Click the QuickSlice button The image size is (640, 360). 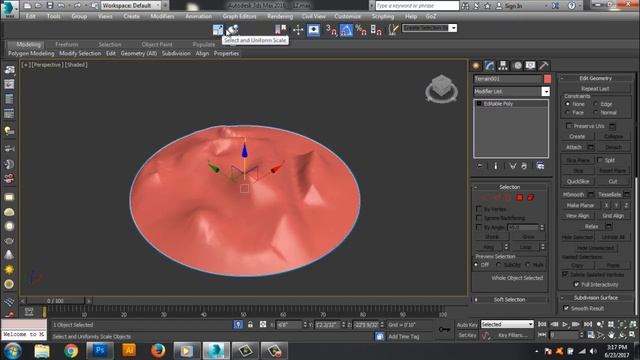pos(578,181)
